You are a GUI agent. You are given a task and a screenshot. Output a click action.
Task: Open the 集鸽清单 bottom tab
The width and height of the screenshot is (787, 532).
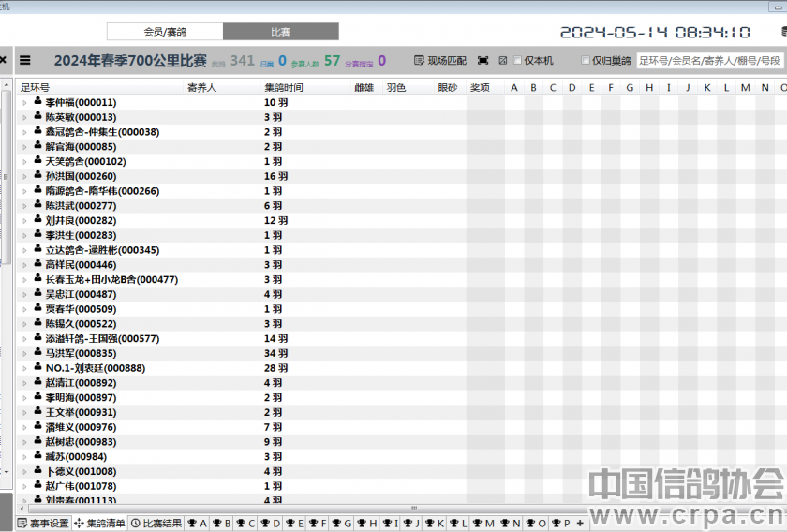99,523
